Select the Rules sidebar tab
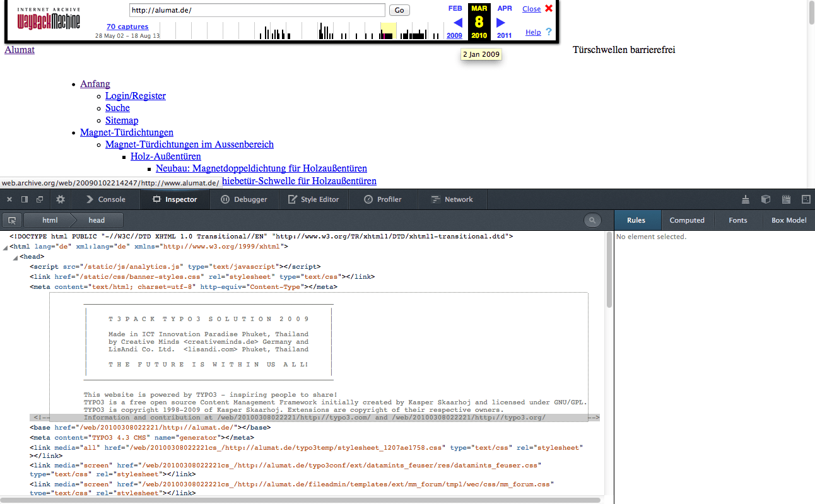This screenshot has width=815, height=504. coord(636,220)
